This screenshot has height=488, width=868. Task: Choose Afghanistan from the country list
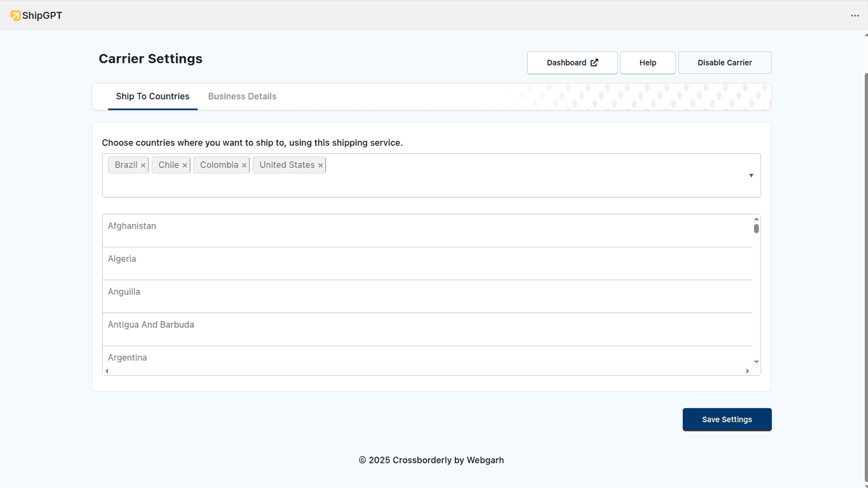[427, 230]
